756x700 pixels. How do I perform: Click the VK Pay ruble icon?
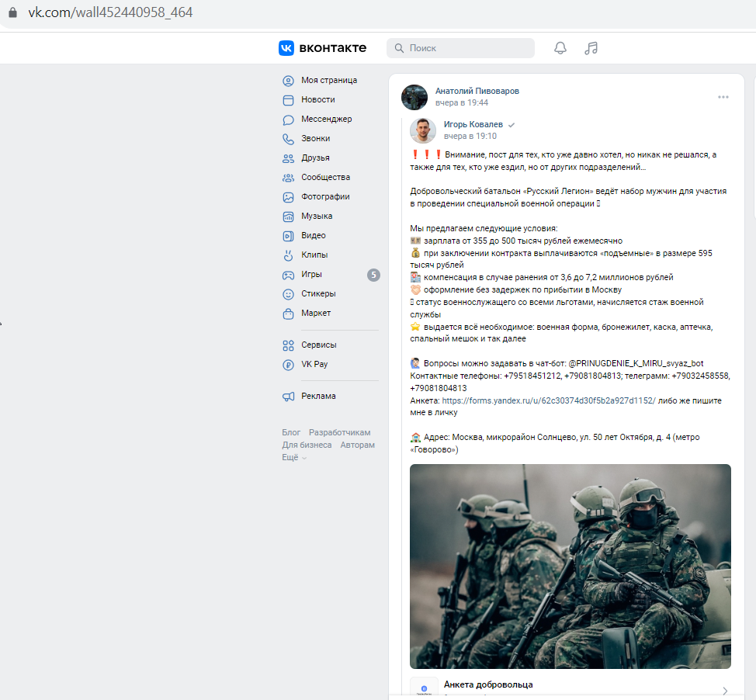point(288,365)
